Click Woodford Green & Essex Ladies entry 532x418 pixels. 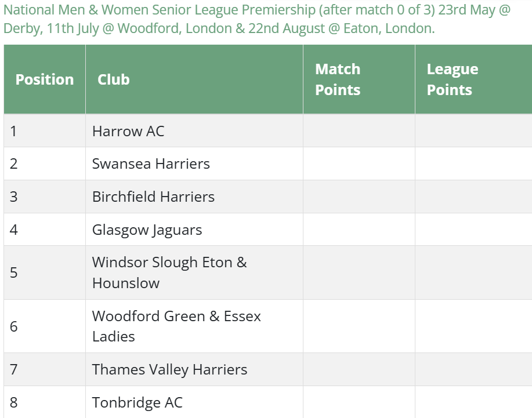(176, 326)
